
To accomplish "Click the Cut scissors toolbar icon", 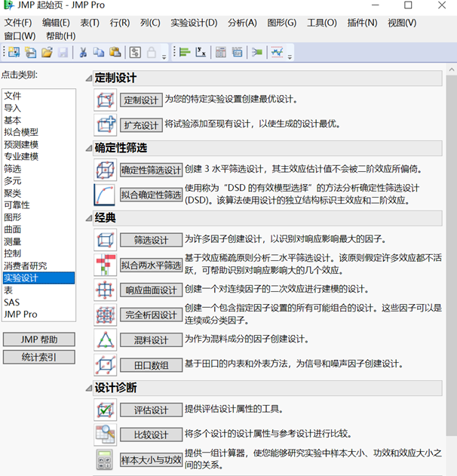I will 82,52.
